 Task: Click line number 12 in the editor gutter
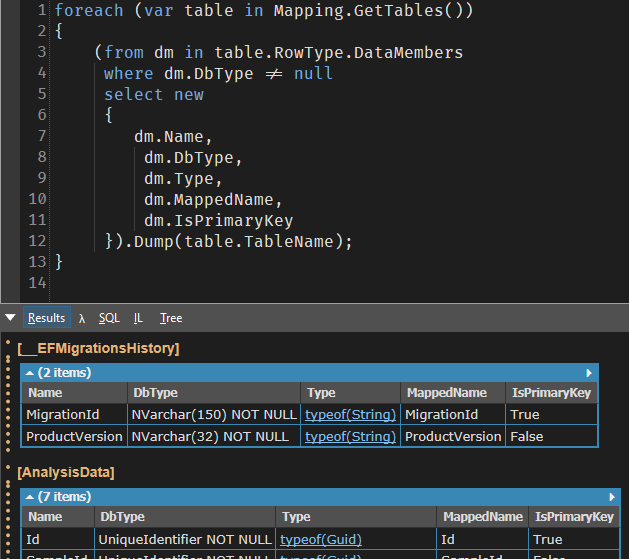tap(37, 241)
